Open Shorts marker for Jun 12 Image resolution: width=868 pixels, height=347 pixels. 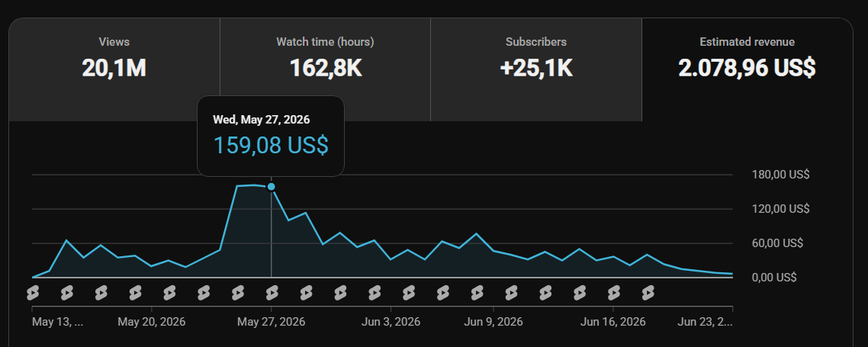pyautogui.click(x=546, y=293)
